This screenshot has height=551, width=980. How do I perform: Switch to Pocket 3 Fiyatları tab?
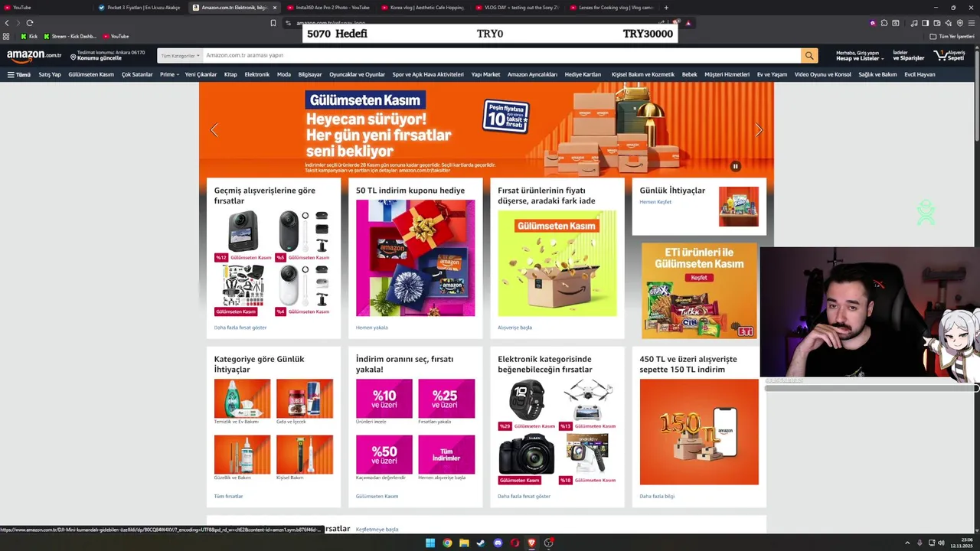139,8
